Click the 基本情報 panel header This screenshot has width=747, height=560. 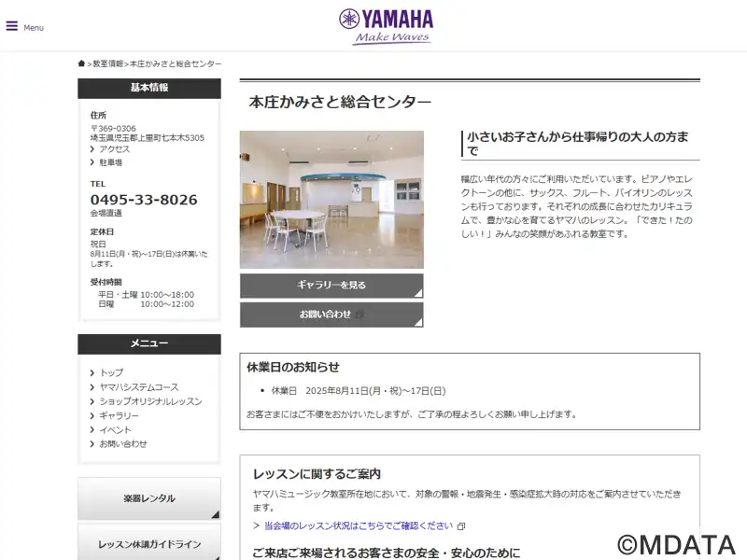(x=149, y=88)
